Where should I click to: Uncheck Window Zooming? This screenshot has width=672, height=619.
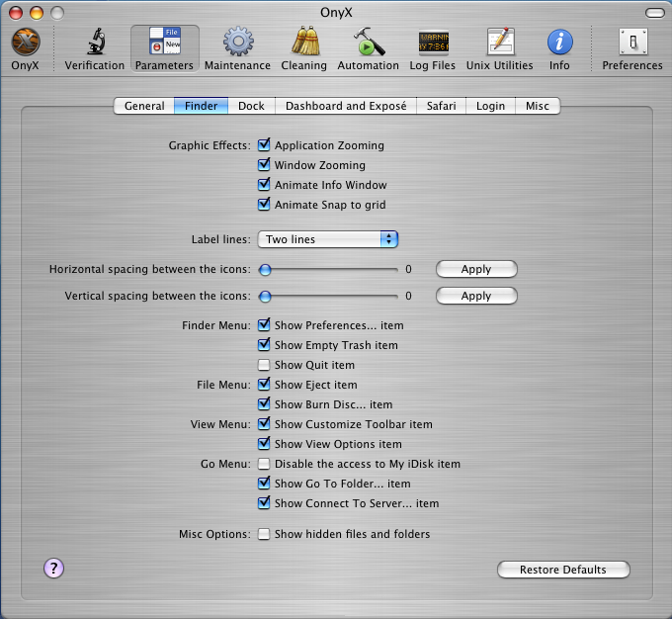(264, 165)
